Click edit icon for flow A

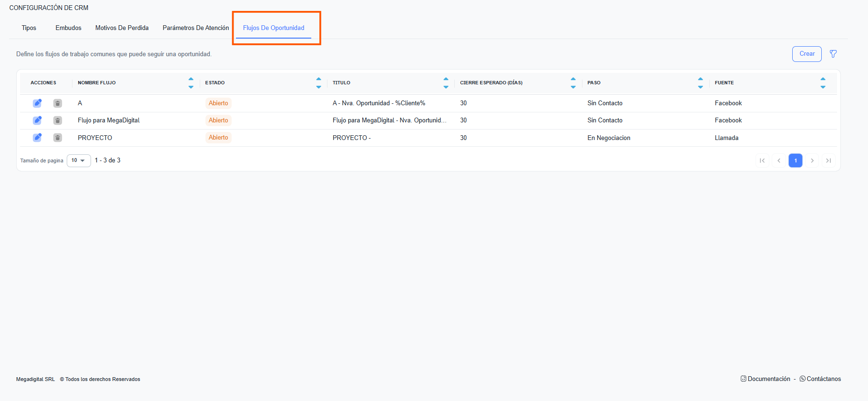click(x=37, y=103)
